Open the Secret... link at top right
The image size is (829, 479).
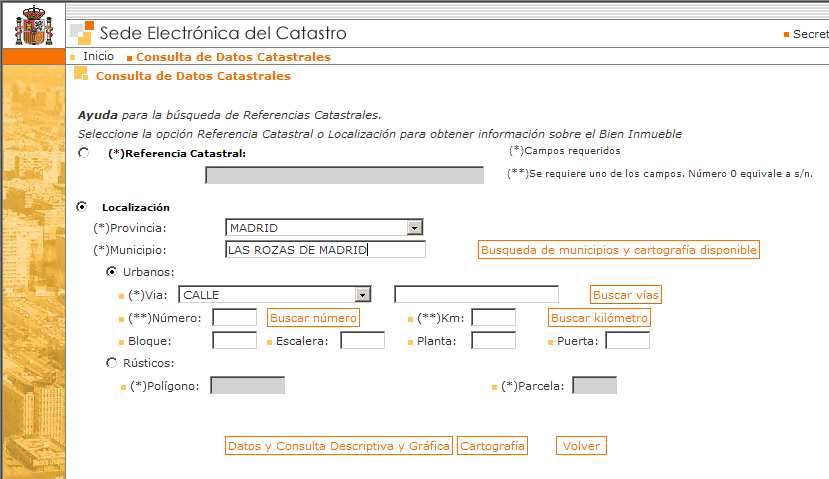click(810, 34)
